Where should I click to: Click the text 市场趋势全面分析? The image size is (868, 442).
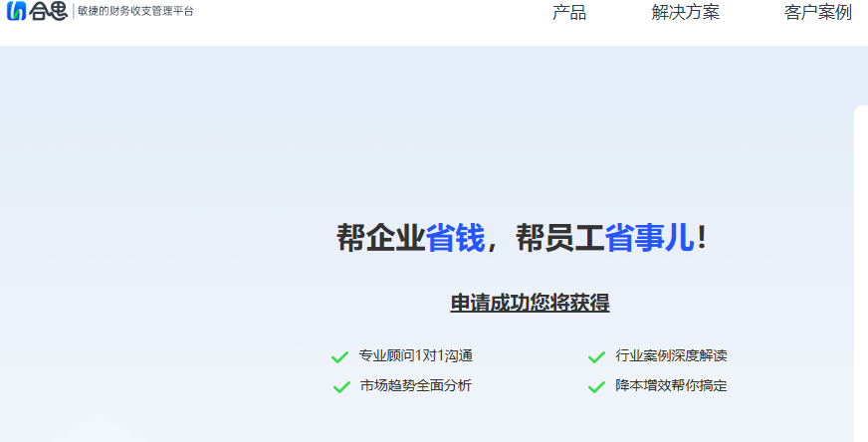416,385
